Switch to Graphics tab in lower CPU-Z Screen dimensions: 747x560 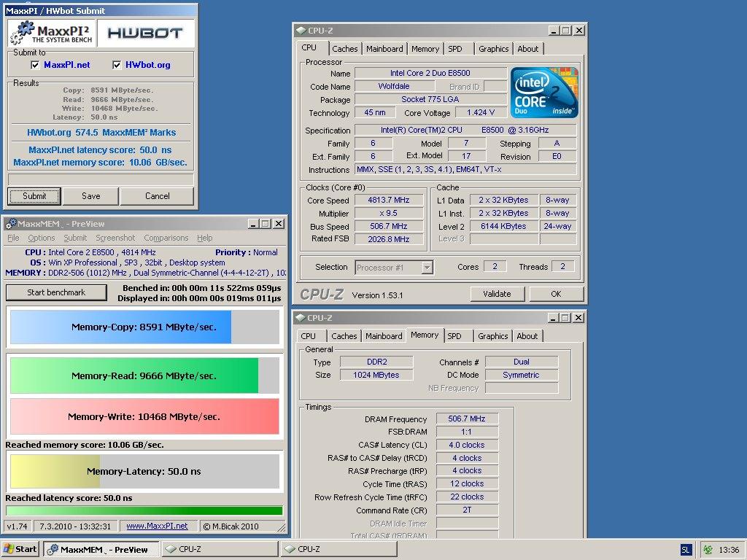click(492, 335)
